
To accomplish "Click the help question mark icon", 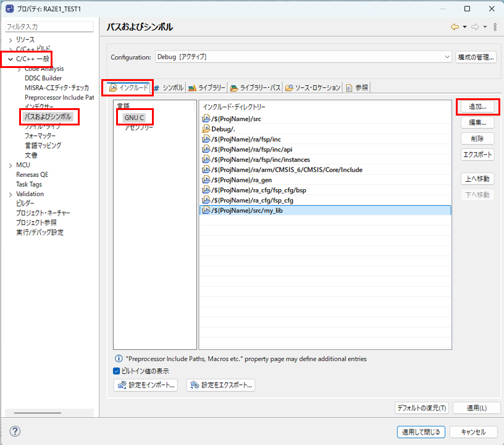I will 15,431.
